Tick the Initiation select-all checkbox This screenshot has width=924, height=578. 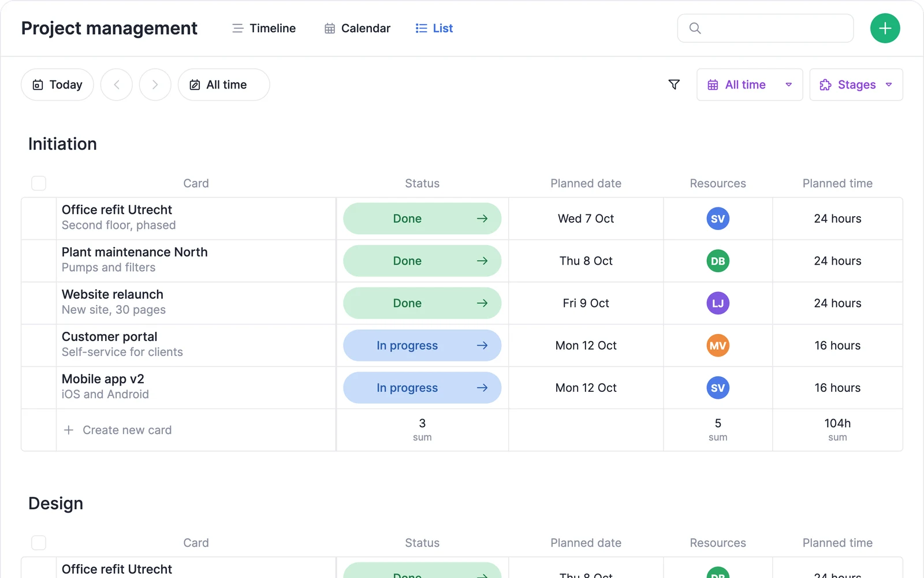(39, 183)
